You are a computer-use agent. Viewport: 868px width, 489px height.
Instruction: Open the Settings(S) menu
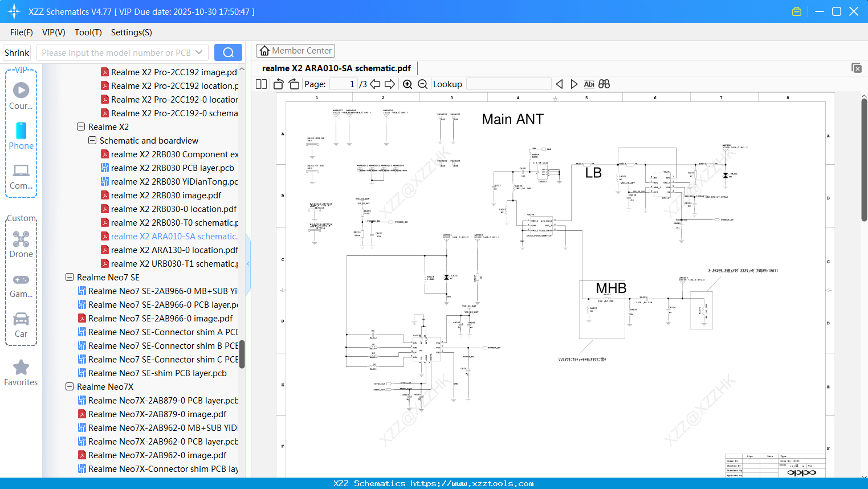(131, 32)
